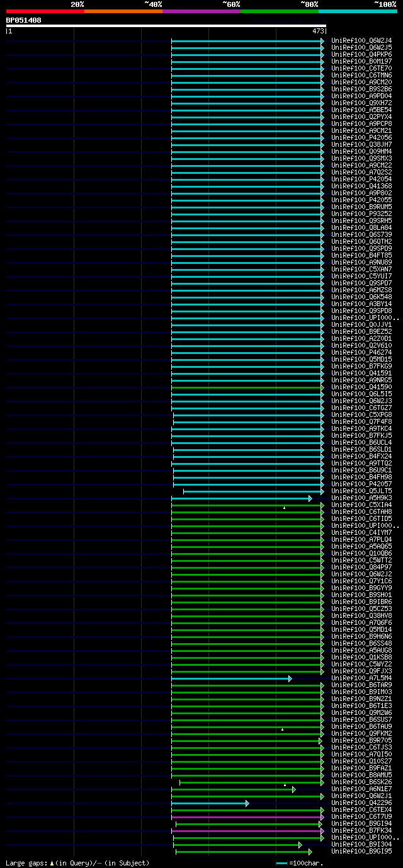Click the UniRef100_B9GYY9 label
403x868 pixels.
pos(361,588)
